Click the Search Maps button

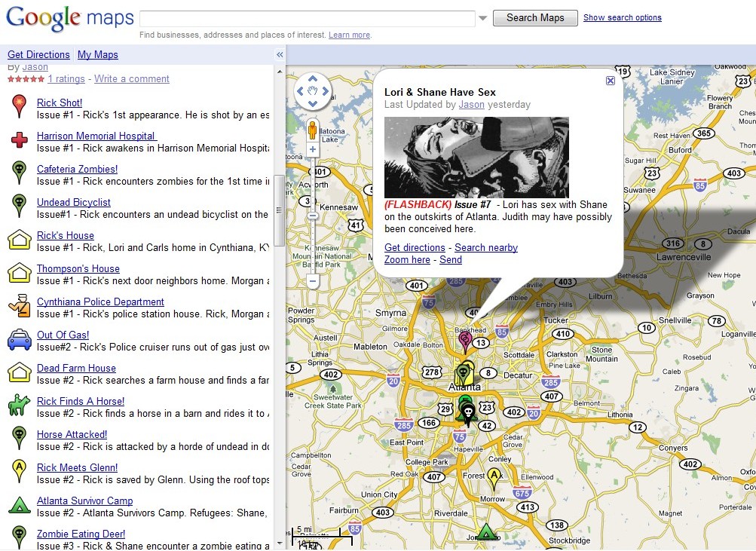pyautogui.click(x=535, y=18)
